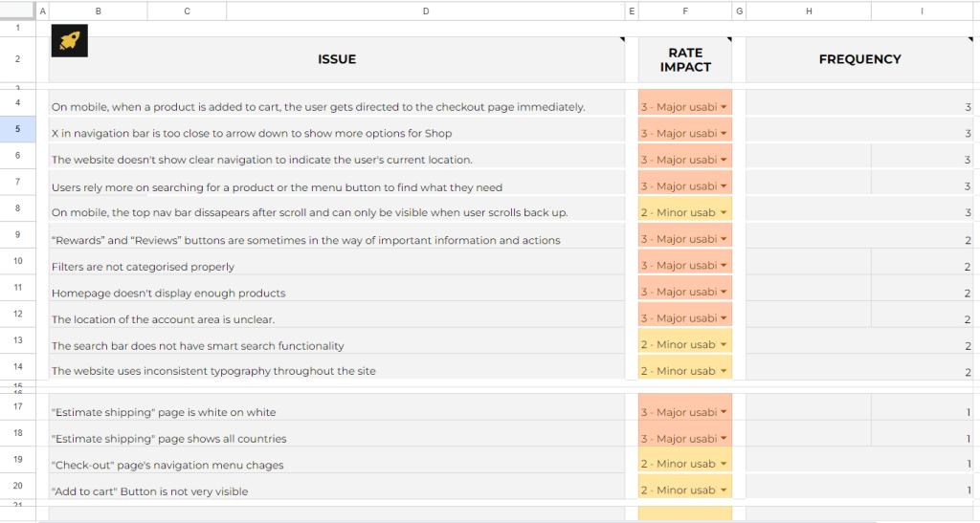Click the rocket logo image
The height and width of the screenshot is (523, 980).
pos(69,41)
